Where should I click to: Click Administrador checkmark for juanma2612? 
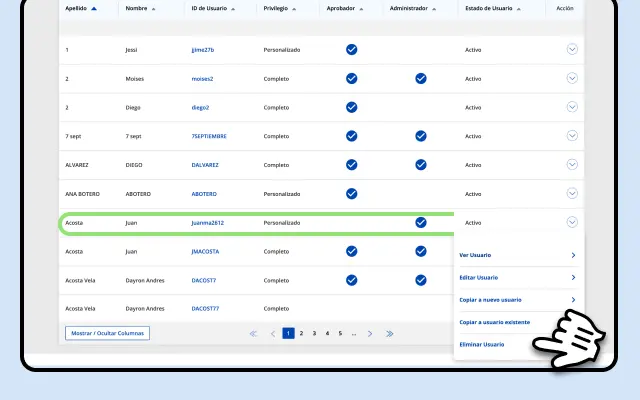click(421, 222)
